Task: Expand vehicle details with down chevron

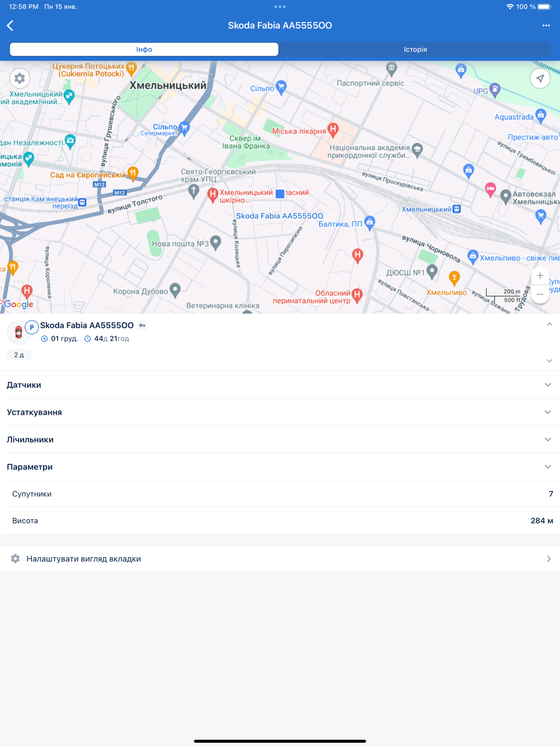Action: (x=549, y=361)
